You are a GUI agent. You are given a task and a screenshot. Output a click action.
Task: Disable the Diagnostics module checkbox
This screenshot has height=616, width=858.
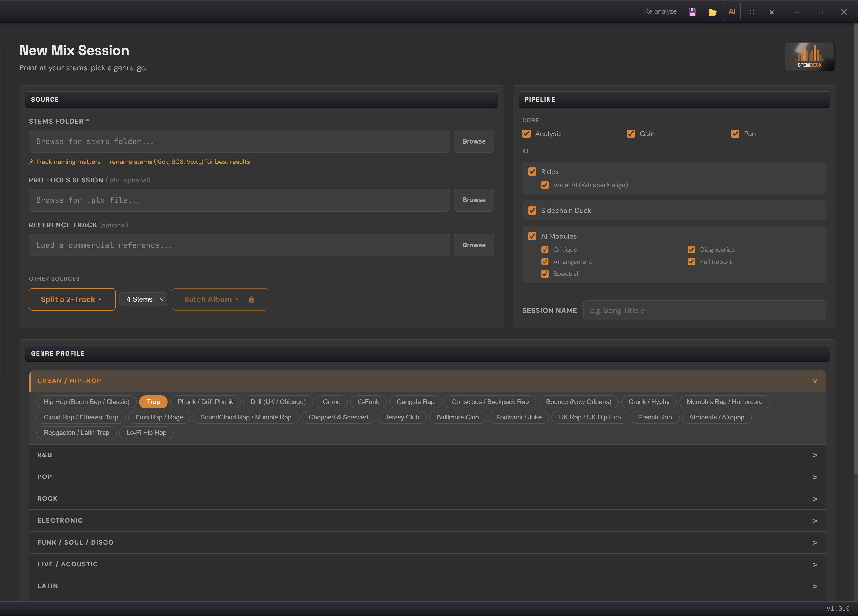point(691,250)
